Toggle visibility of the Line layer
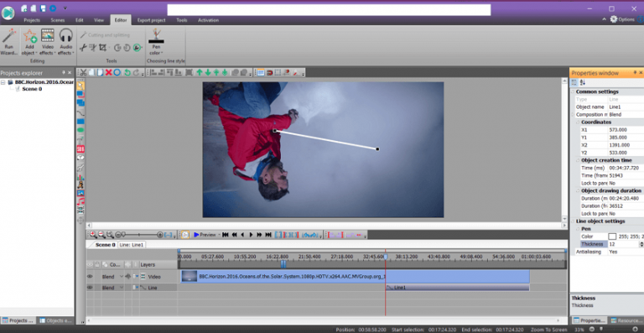The image size is (644, 333). coord(90,288)
